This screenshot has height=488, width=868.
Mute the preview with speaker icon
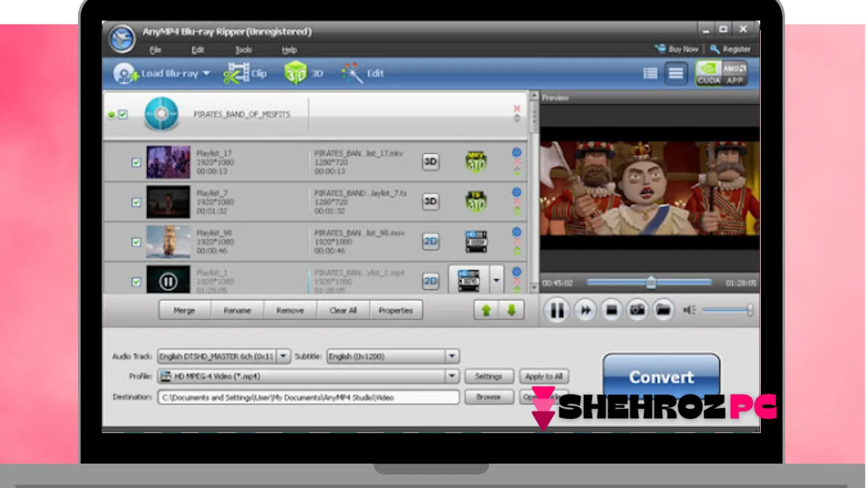click(689, 310)
